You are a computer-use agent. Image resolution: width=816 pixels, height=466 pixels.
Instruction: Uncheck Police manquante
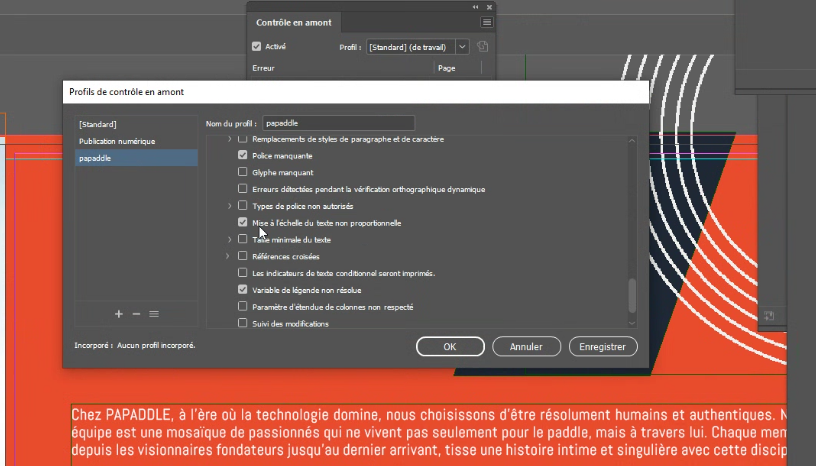243,156
